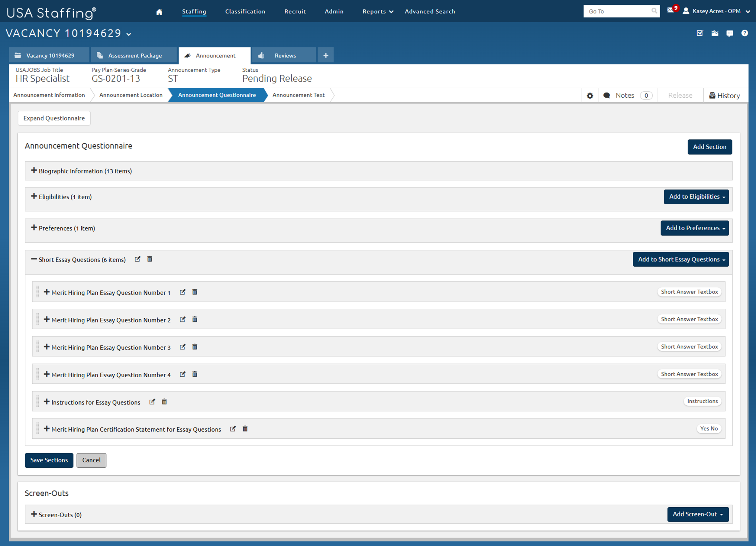Go to the Home icon
The image size is (756, 546).
point(159,12)
